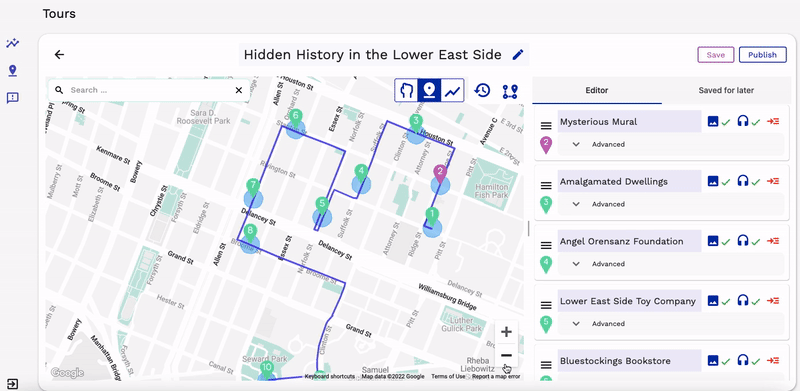Click the logout icon at sidebar bottom
800x391 pixels.
pyautogui.click(x=13, y=384)
